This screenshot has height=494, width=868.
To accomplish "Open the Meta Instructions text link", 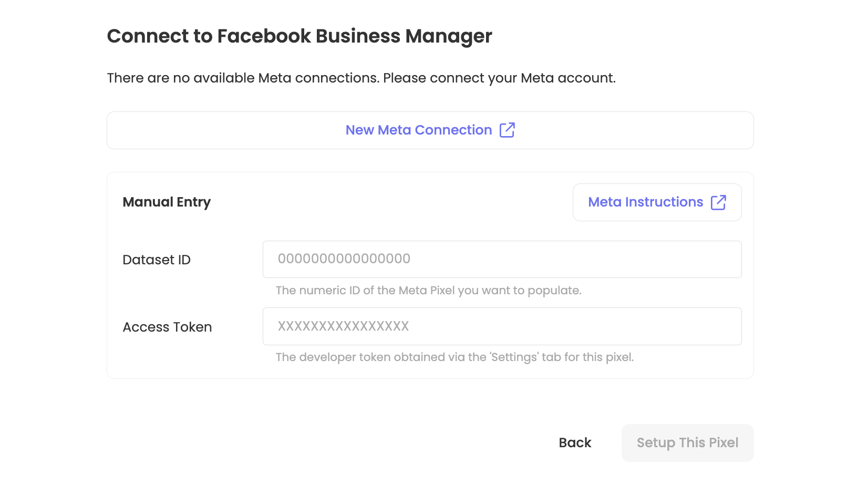I will coord(645,202).
